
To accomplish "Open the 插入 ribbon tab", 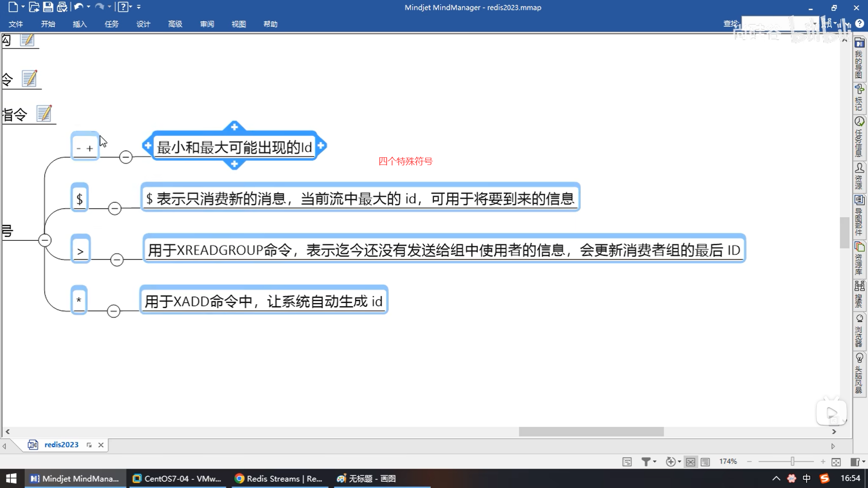I will coord(80,24).
